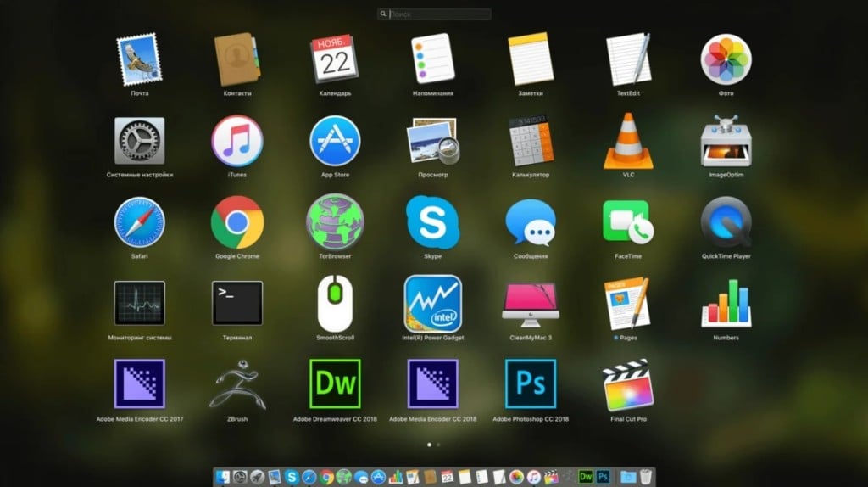
Task: Open Skype from the Dock
Action: pyautogui.click(x=292, y=477)
